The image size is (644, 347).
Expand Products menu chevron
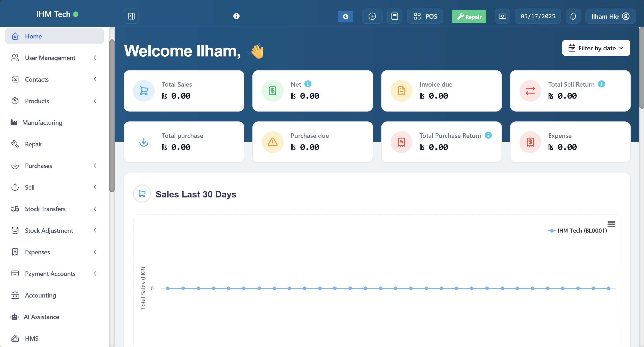point(95,101)
